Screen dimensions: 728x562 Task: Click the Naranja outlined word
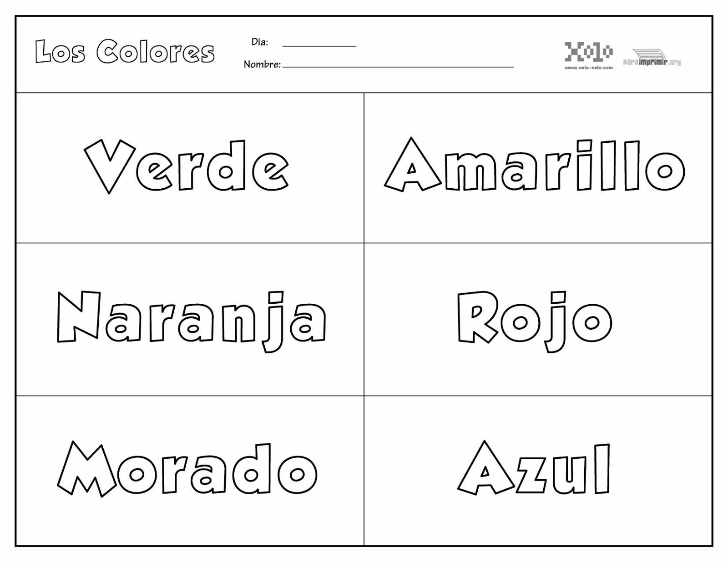pyautogui.click(x=192, y=318)
